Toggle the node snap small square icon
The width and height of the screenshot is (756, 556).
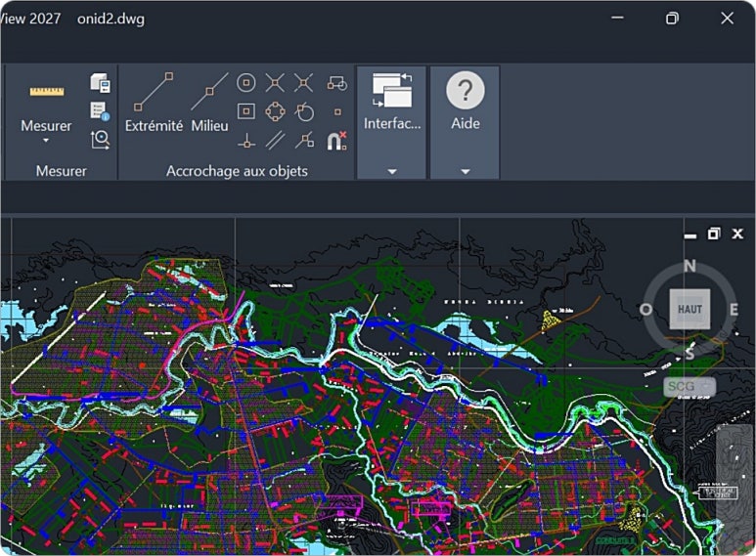point(337,111)
